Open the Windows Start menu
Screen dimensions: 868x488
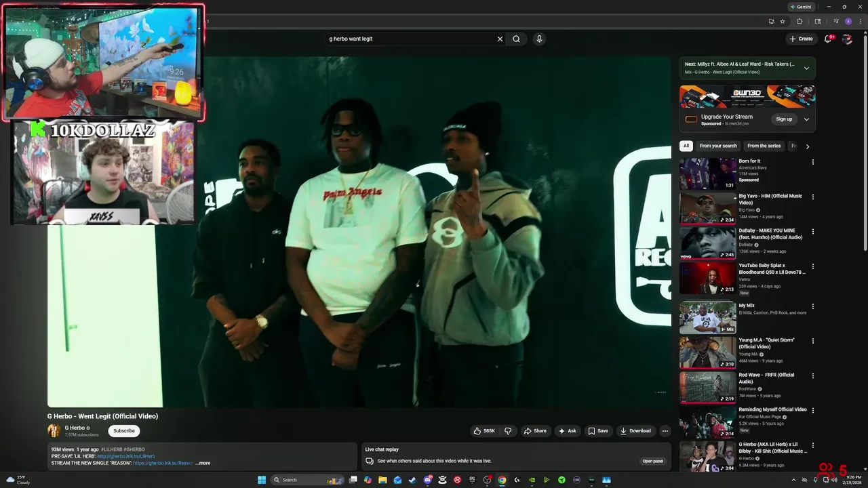[262, 480]
